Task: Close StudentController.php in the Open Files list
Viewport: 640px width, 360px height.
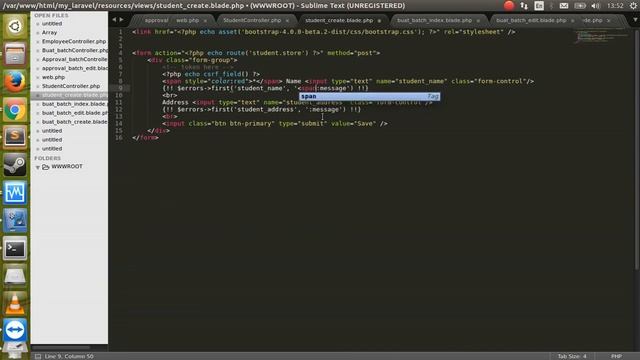Action: click(x=38, y=86)
